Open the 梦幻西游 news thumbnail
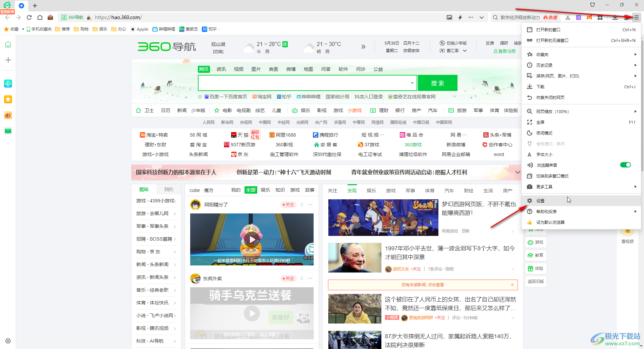Image resolution: width=644 pixels, height=349 pixels. [383, 217]
